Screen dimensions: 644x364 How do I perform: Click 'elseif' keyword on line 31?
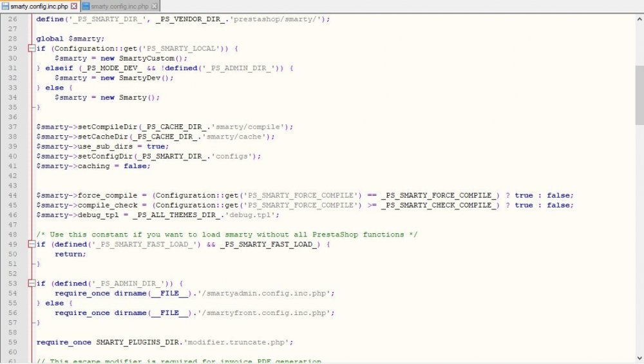coord(59,68)
